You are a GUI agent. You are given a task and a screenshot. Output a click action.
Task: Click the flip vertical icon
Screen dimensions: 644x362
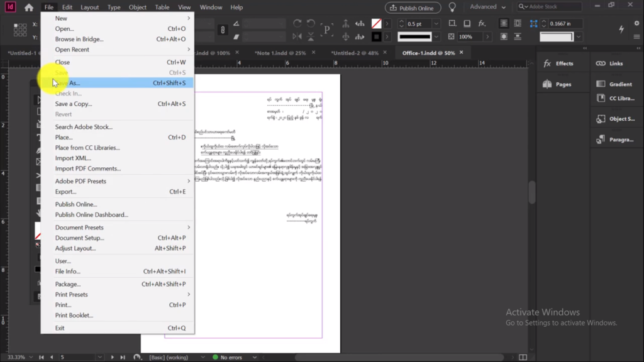tap(311, 36)
